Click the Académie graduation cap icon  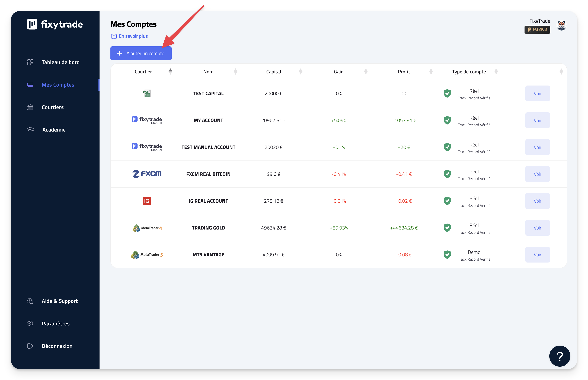pyautogui.click(x=30, y=130)
